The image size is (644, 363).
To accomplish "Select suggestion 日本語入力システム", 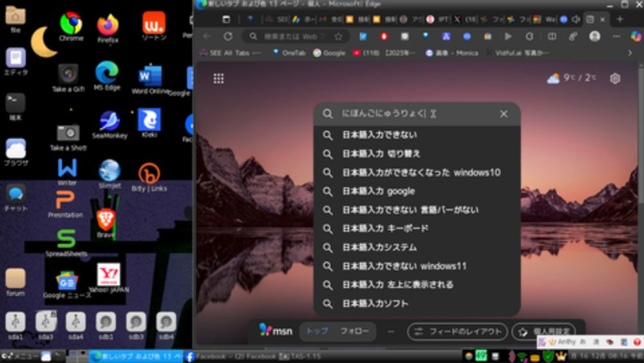I will [x=417, y=248].
